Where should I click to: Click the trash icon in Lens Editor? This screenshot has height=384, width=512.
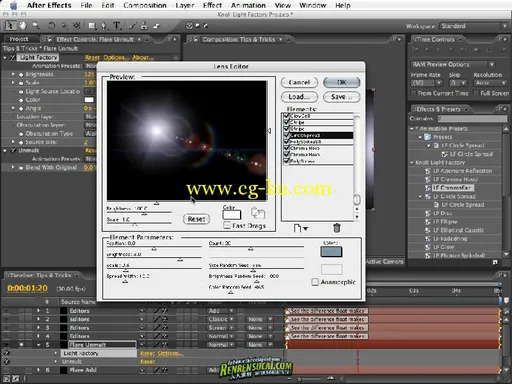coord(337,228)
